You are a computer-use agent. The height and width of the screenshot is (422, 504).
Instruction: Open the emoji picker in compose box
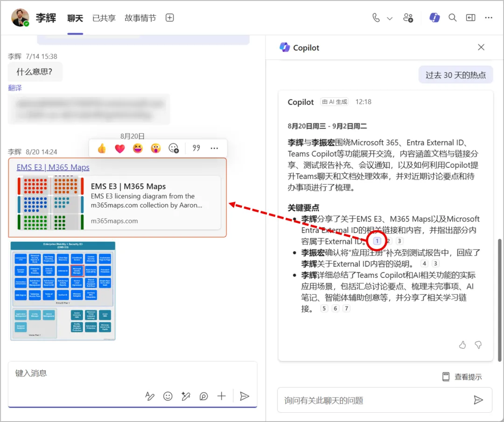[168, 396]
